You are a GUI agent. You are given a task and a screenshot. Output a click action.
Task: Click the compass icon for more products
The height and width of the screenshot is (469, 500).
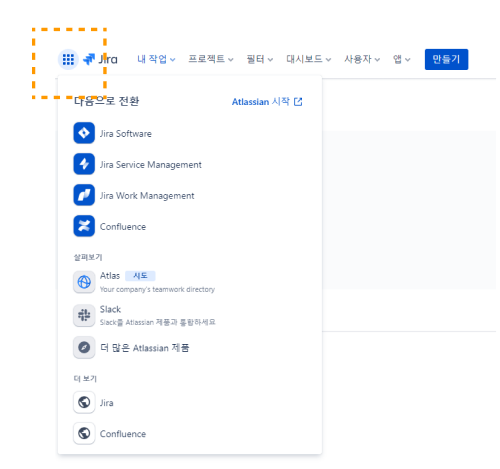point(84,347)
